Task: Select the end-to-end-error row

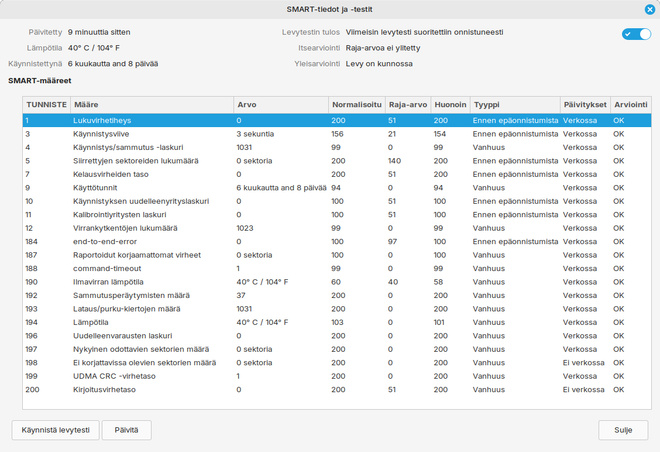Action: click(337, 242)
